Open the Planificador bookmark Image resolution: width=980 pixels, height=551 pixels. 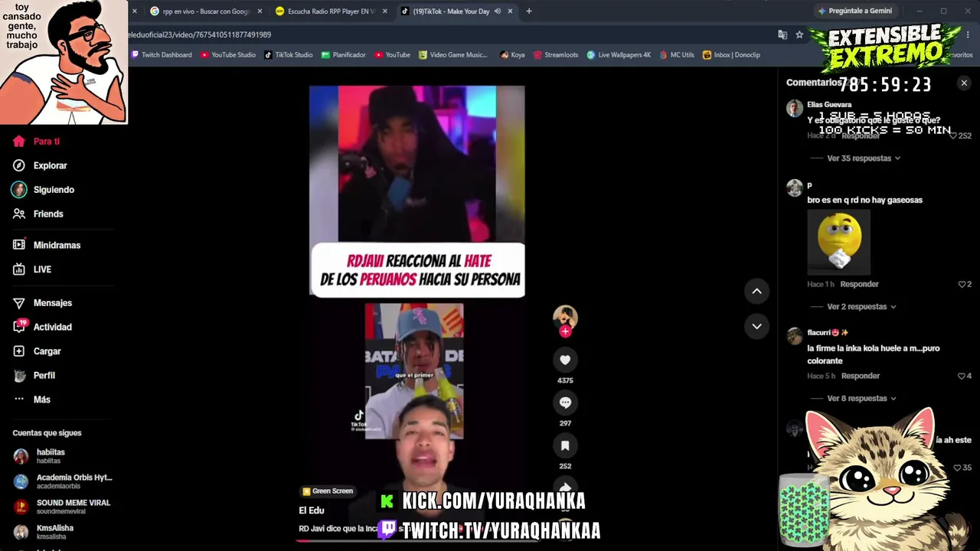(x=344, y=55)
